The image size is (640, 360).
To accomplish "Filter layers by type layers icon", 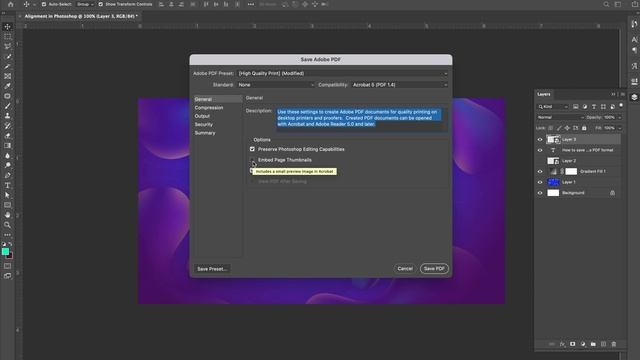I will tap(594, 107).
